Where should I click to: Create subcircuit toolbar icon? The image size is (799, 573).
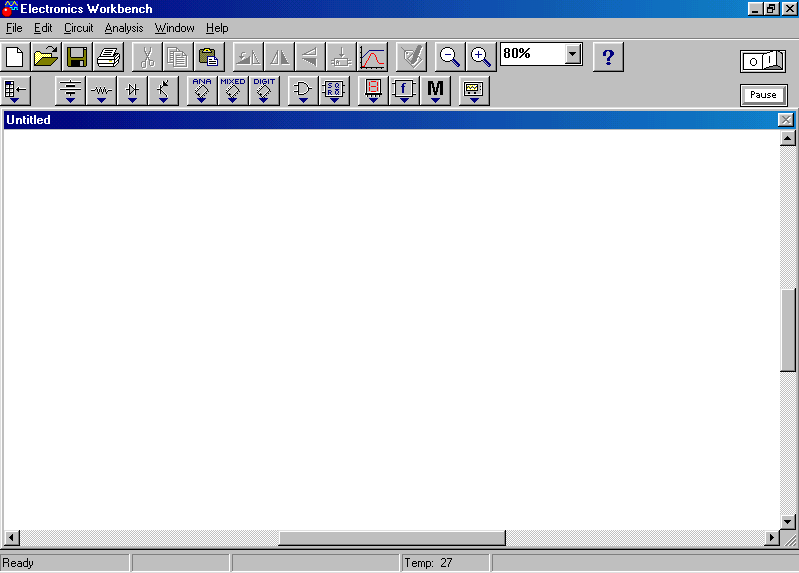[x=341, y=57]
